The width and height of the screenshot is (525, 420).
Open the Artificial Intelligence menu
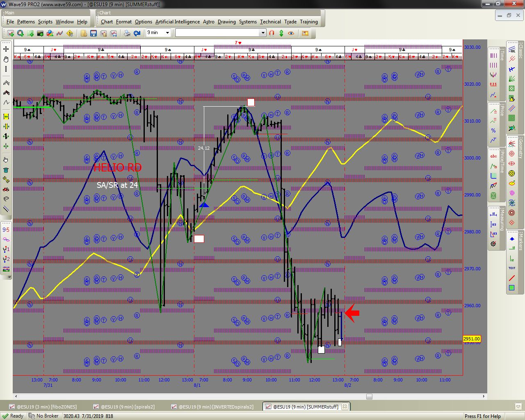(178, 22)
